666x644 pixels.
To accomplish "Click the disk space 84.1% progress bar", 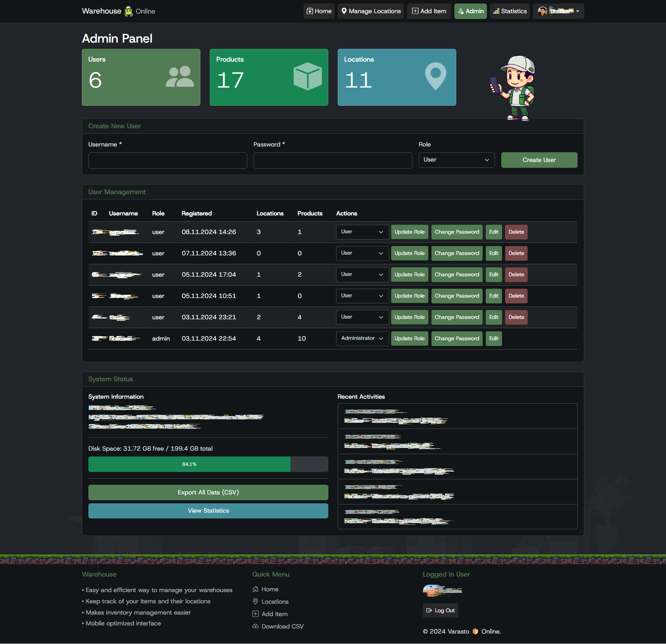I will (208, 464).
